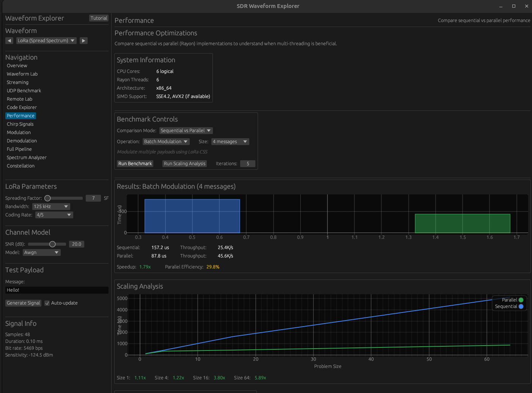This screenshot has width=532, height=393.
Task: Minimize the application window
Action: [x=501, y=6]
